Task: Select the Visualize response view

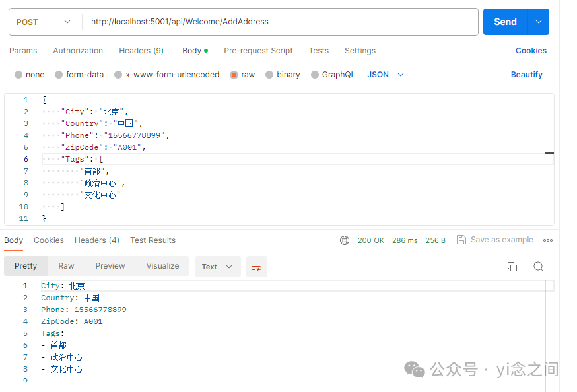Action: tap(162, 266)
